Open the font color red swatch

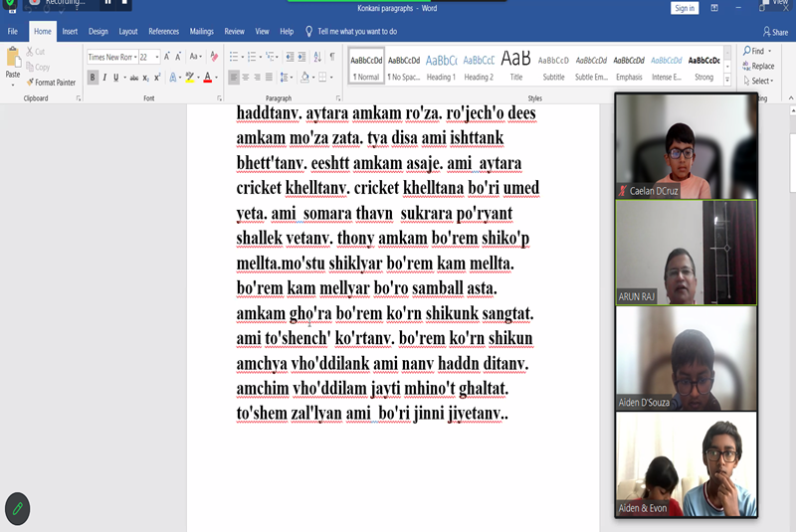206,78
